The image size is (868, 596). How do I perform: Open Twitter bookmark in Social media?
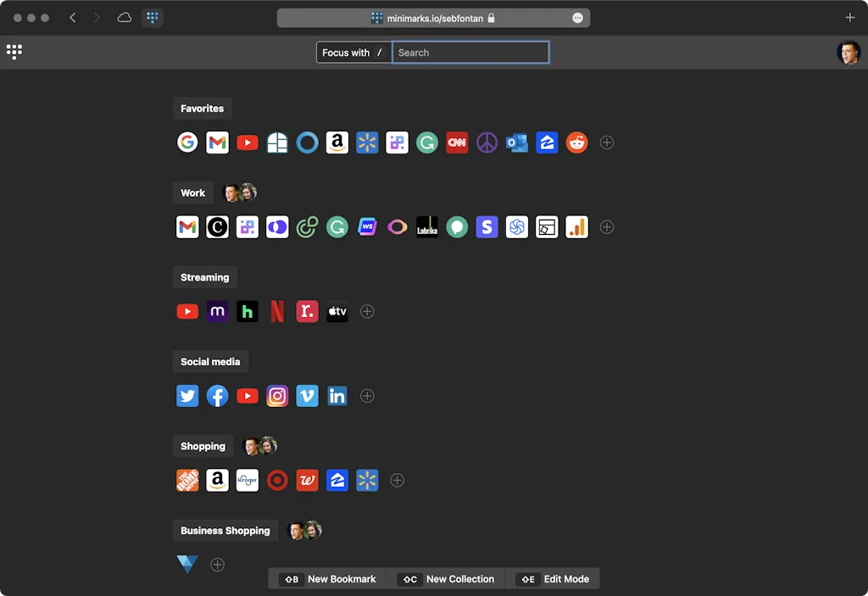187,396
